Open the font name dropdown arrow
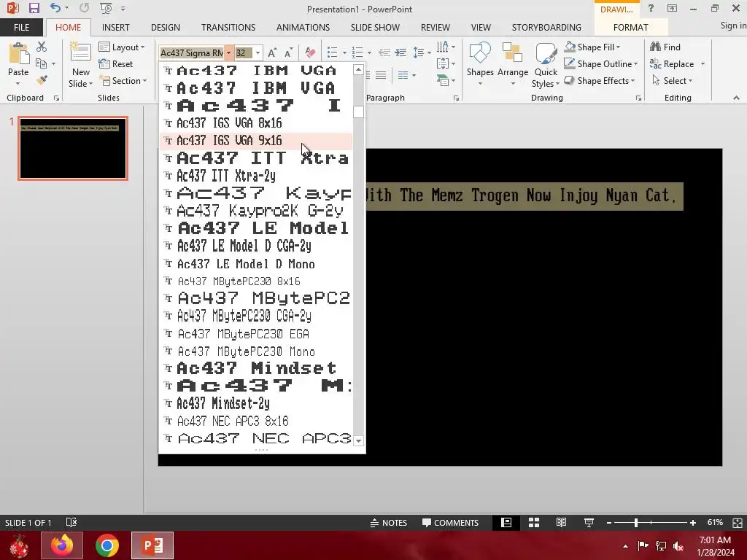Screen dimensions: 747x560 (x=228, y=52)
